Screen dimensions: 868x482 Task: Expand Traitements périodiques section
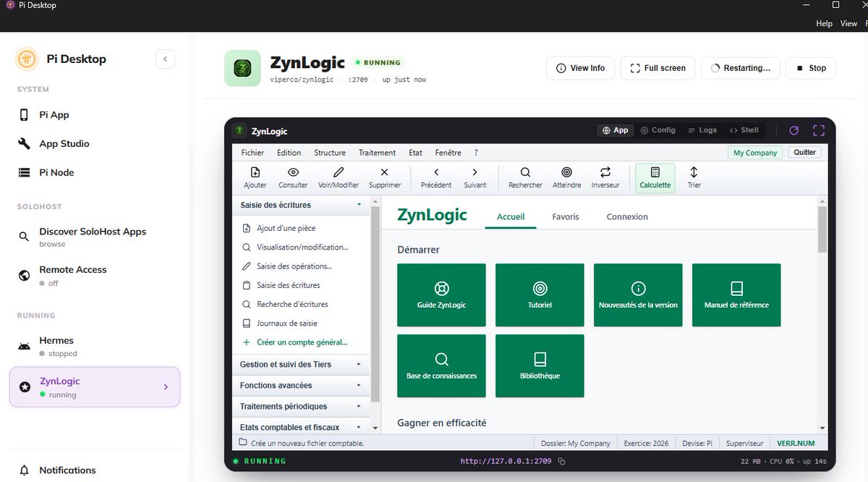click(301, 406)
